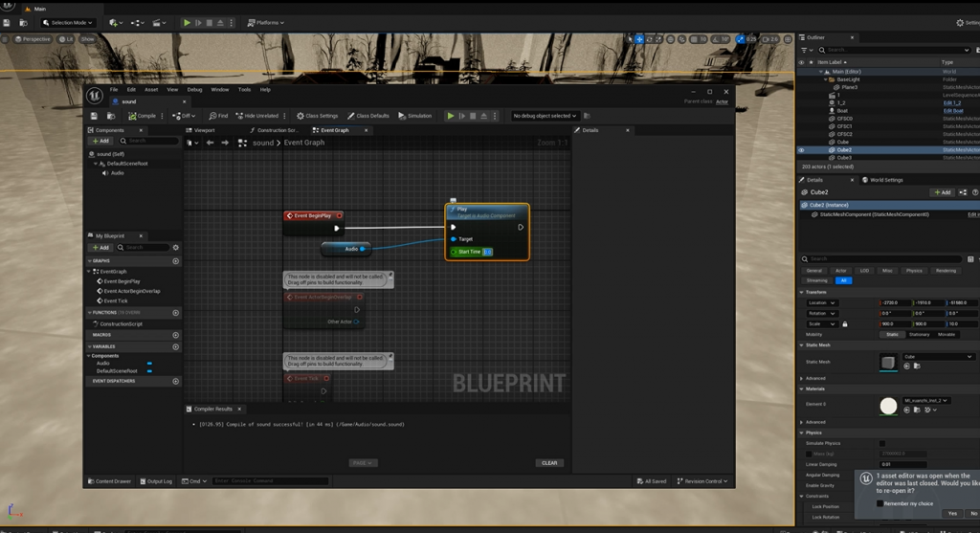The height and width of the screenshot is (533, 980).
Task: Check Remember my choice in notification
Action: coord(880,503)
